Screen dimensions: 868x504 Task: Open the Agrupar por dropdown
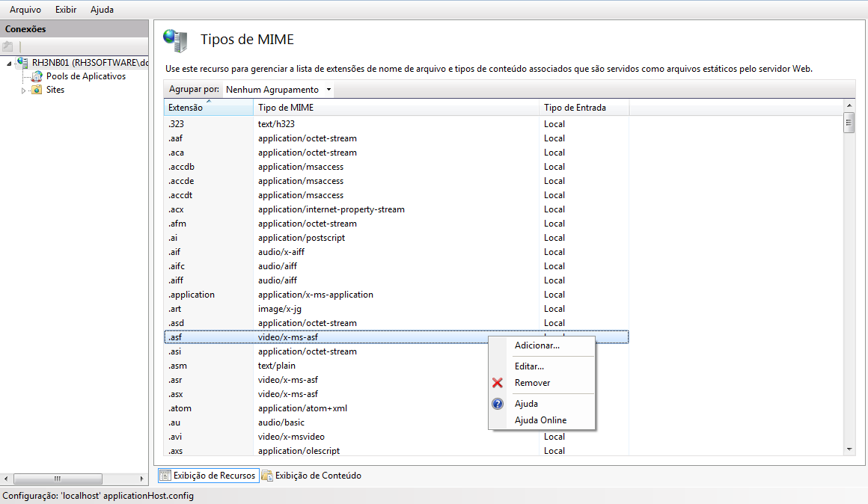(x=328, y=90)
